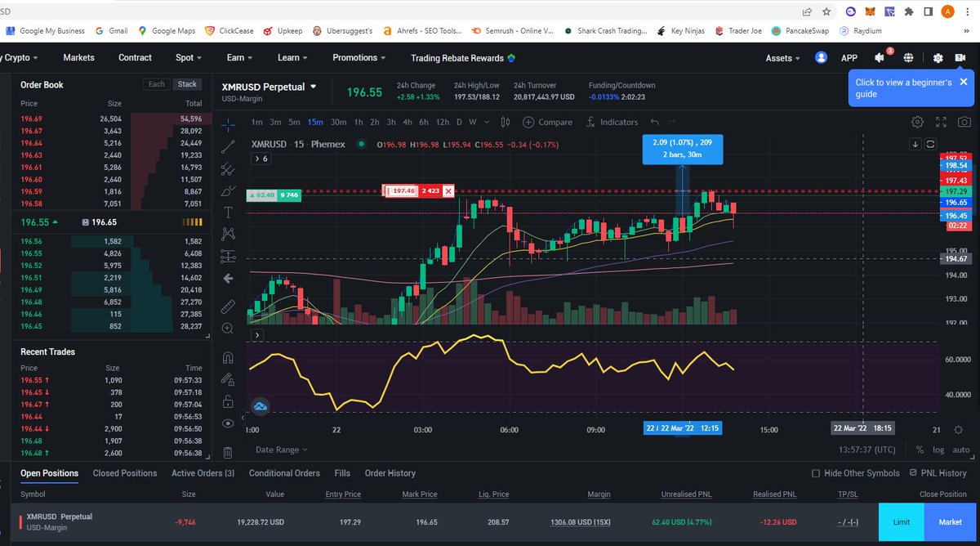This screenshot has width=980, height=546.
Task: Select the brush drawing tool
Action: point(228,190)
